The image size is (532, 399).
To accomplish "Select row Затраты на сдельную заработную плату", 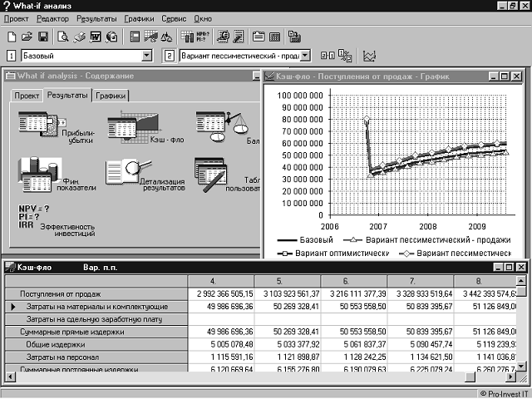I will pos(96,319).
